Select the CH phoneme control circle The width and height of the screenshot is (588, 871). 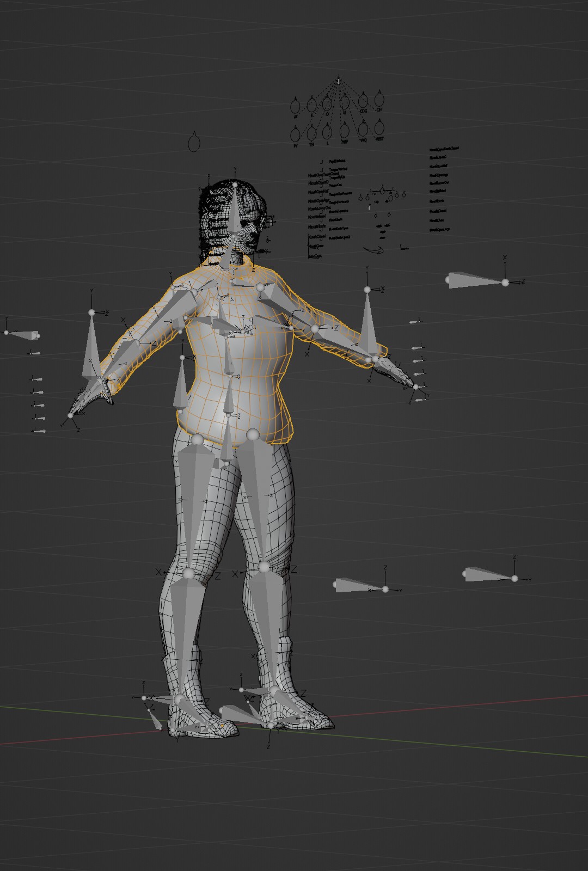[x=379, y=99]
